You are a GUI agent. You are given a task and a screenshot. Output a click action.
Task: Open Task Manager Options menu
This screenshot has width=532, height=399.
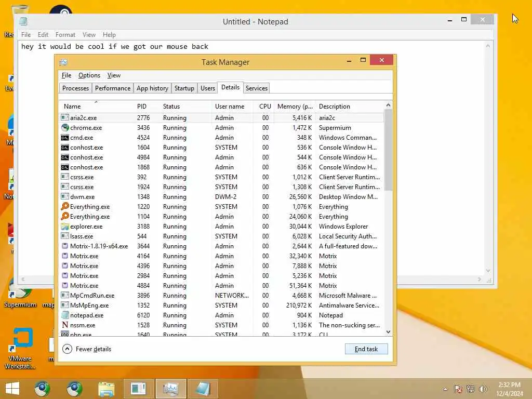[89, 75]
